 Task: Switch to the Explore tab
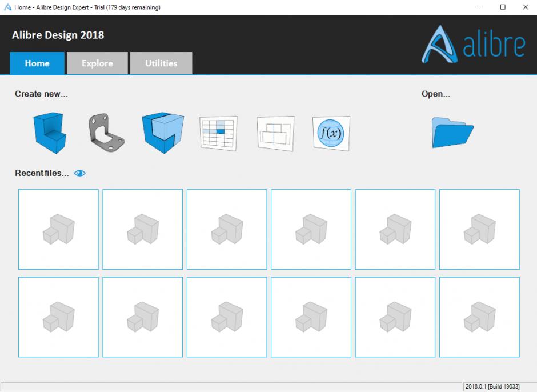pos(97,63)
